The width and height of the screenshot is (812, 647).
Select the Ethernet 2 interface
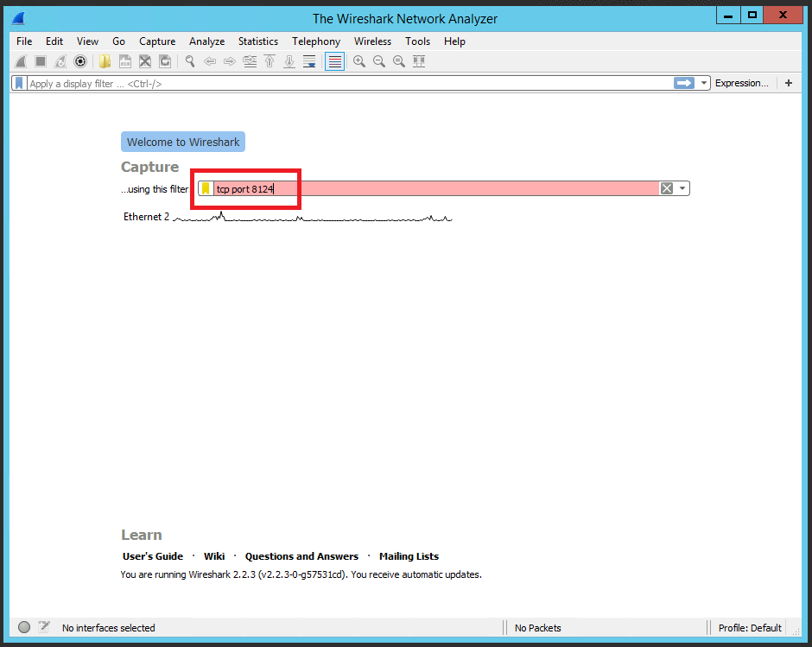coord(147,217)
